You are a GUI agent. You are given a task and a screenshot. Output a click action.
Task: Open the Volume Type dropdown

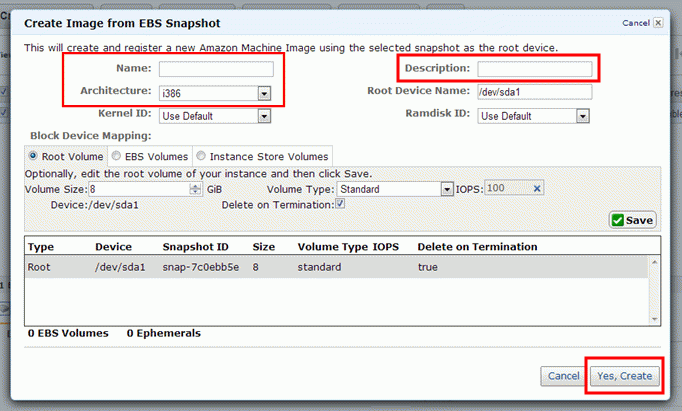click(395, 189)
